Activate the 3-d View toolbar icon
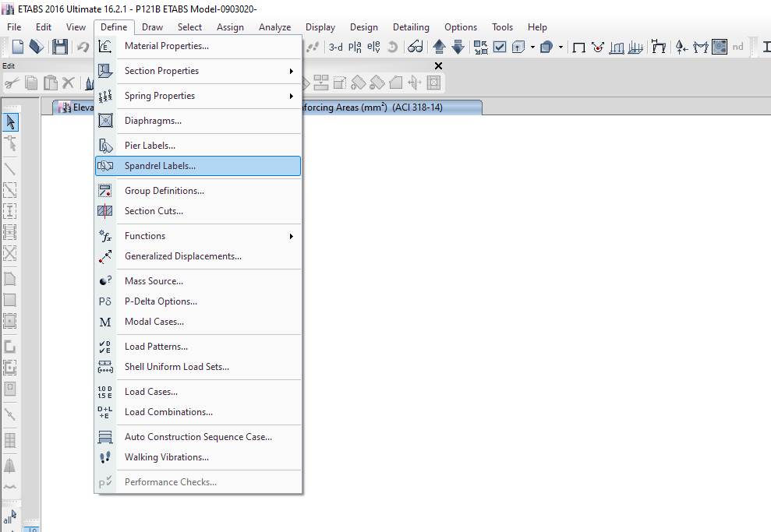 pyautogui.click(x=335, y=47)
